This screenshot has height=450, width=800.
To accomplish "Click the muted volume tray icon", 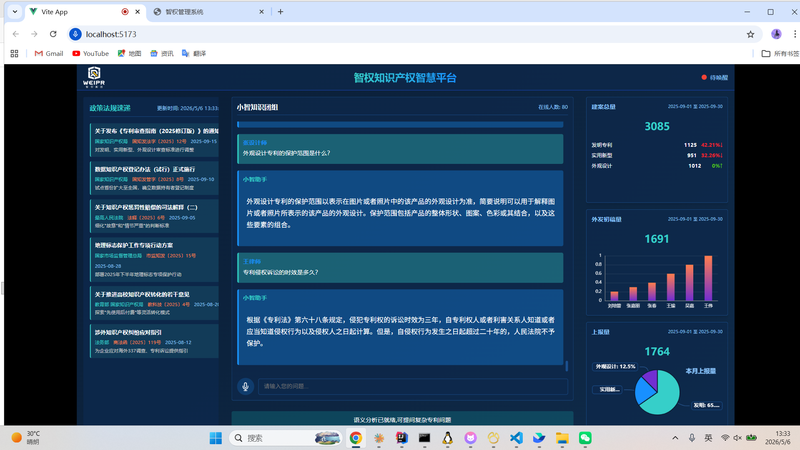I will pos(737,438).
